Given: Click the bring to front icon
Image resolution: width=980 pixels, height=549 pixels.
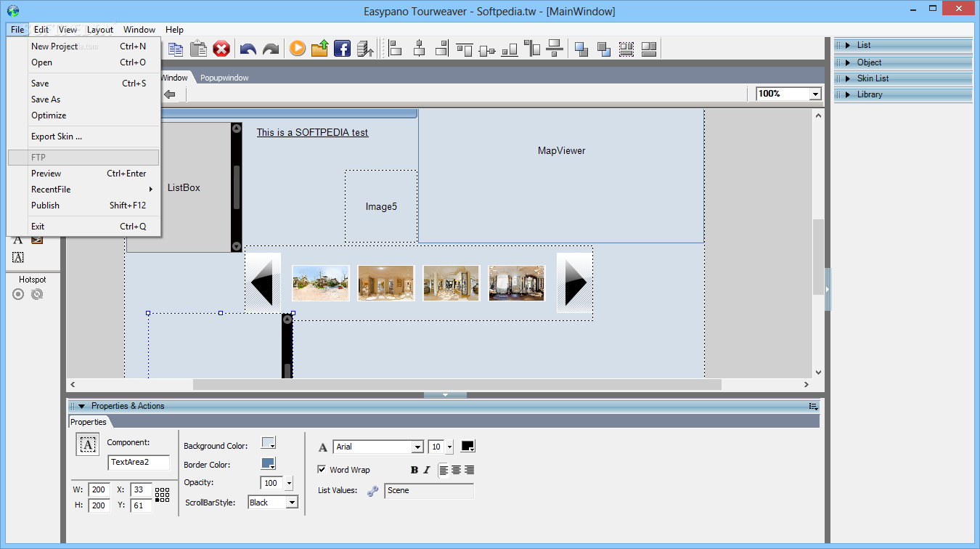Looking at the screenshot, I should [x=581, y=49].
